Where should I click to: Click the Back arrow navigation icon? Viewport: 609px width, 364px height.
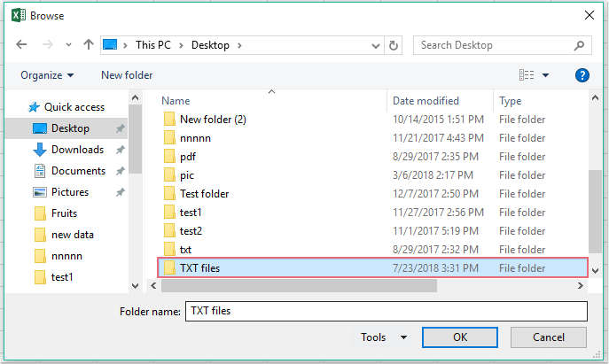(x=21, y=45)
